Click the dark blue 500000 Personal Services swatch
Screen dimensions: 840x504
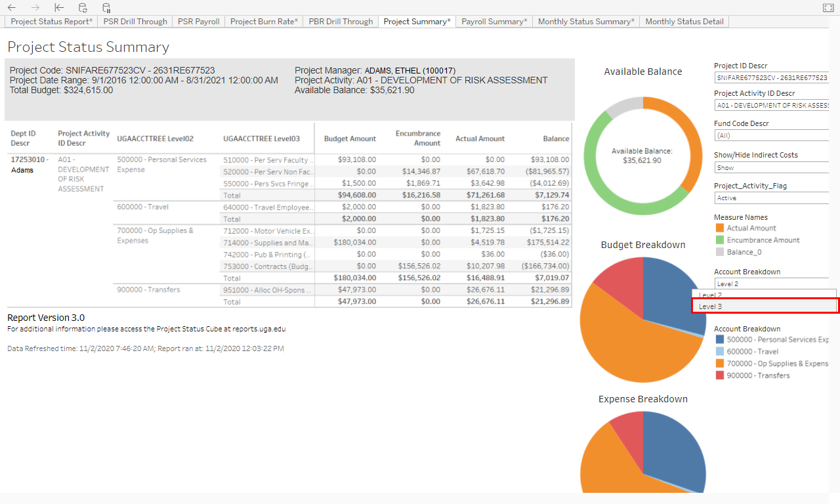click(720, 339)
